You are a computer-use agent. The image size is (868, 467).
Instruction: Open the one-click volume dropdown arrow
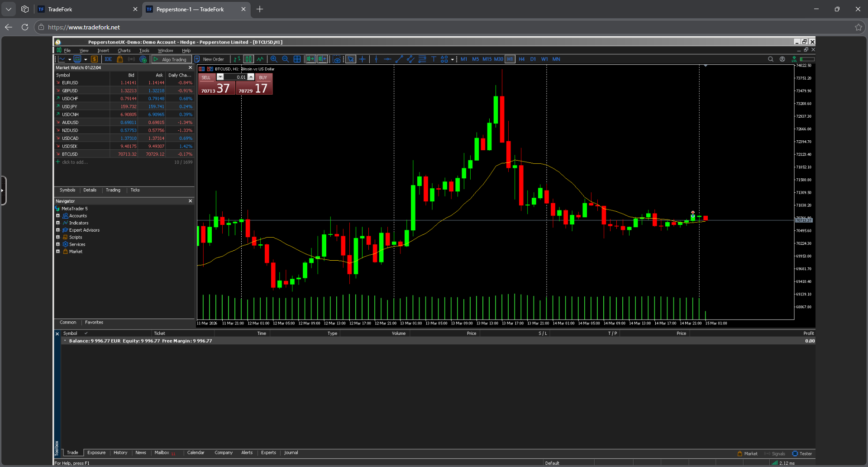(220, 77)
